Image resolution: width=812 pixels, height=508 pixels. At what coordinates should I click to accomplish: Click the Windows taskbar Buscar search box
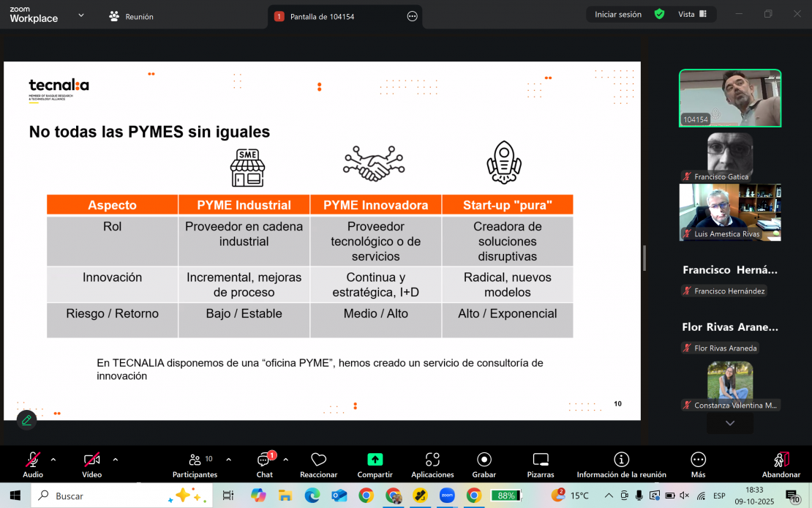[110, 496]
